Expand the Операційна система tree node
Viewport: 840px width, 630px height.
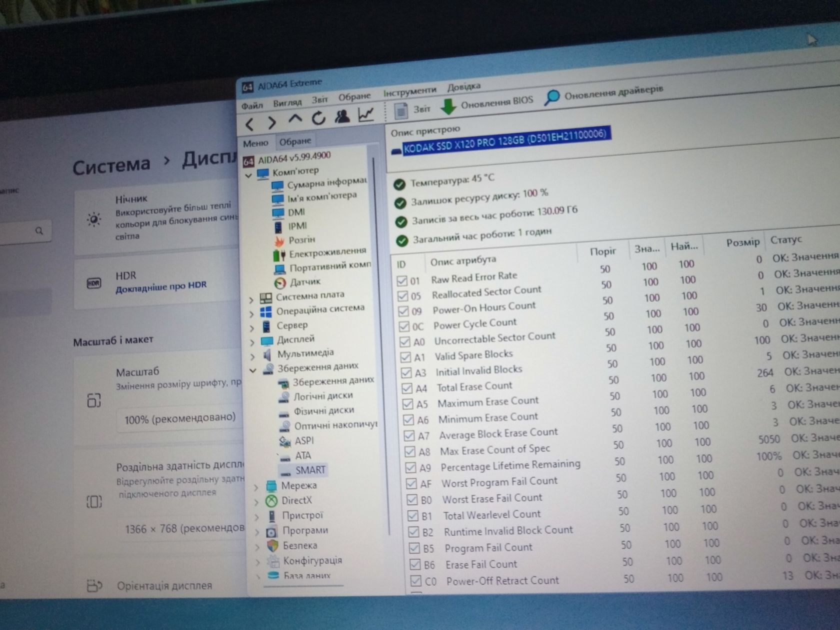pyautogui.click(x=252, y=314)
